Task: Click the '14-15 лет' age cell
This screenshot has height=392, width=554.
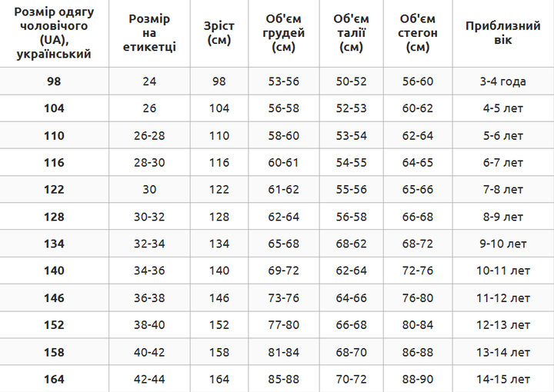Action: click(x=502, y=379)
